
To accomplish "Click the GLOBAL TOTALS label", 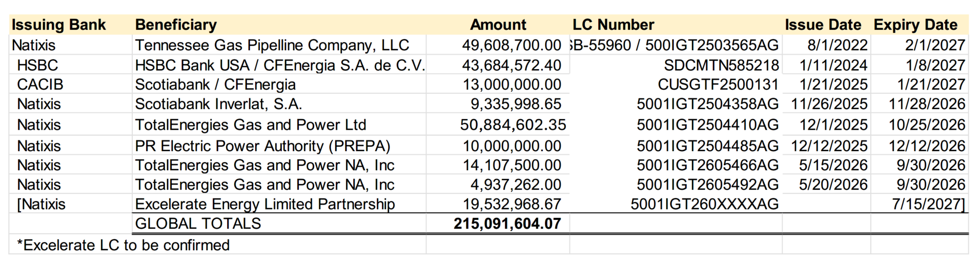I will pyautogui.click(x=198, y=224).
